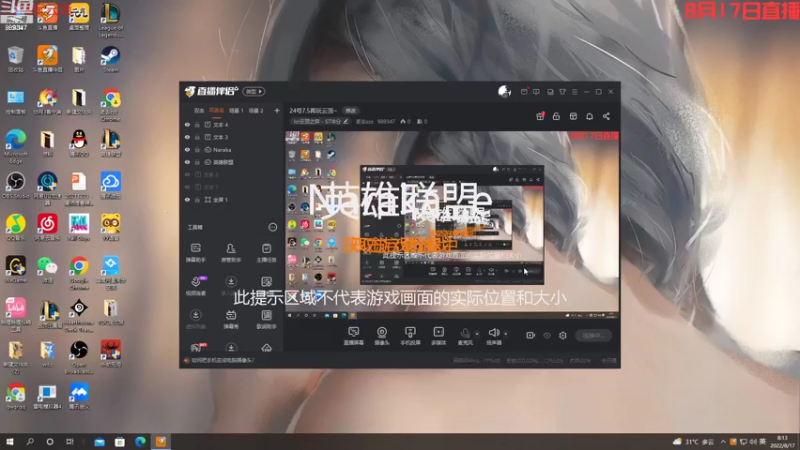Open the 弹幕助手 tool
800x450 pixels.
(195, 253)
